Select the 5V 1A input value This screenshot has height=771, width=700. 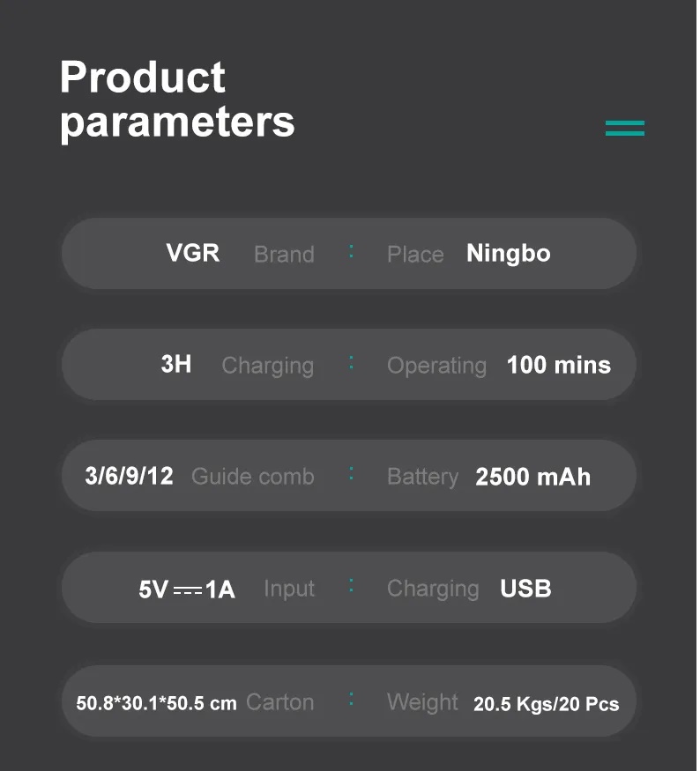pyautogui.click(x=187, y=589)
